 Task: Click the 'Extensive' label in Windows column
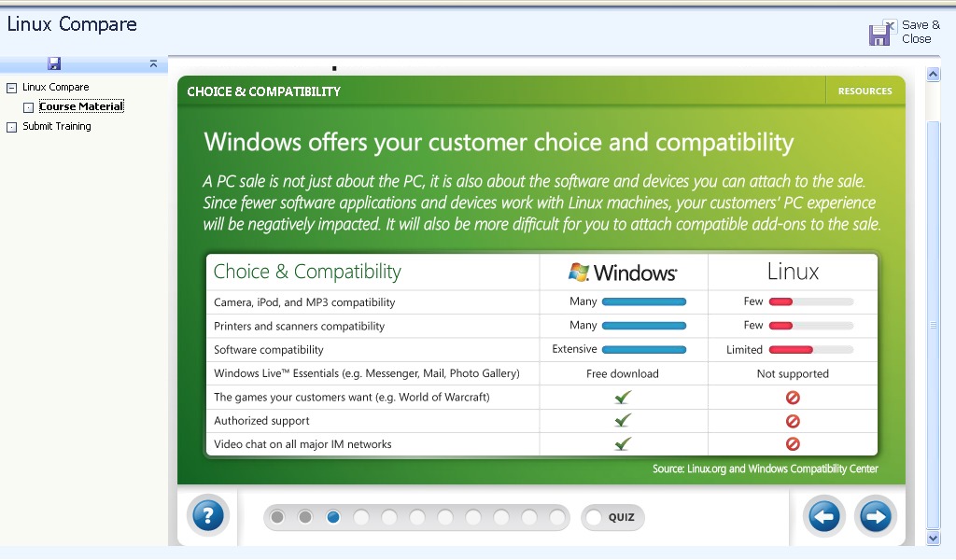574,349
